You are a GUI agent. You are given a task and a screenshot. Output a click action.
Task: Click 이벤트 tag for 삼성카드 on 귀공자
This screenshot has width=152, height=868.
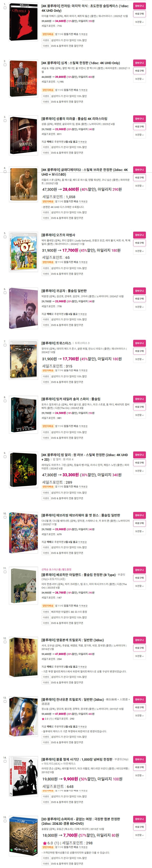(46, 319)
